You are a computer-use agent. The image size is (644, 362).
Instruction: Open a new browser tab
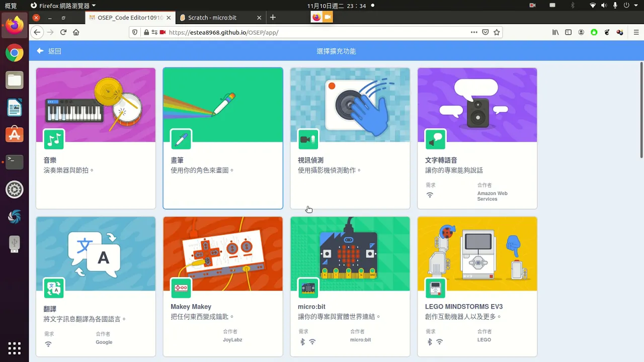click(273, 18)
